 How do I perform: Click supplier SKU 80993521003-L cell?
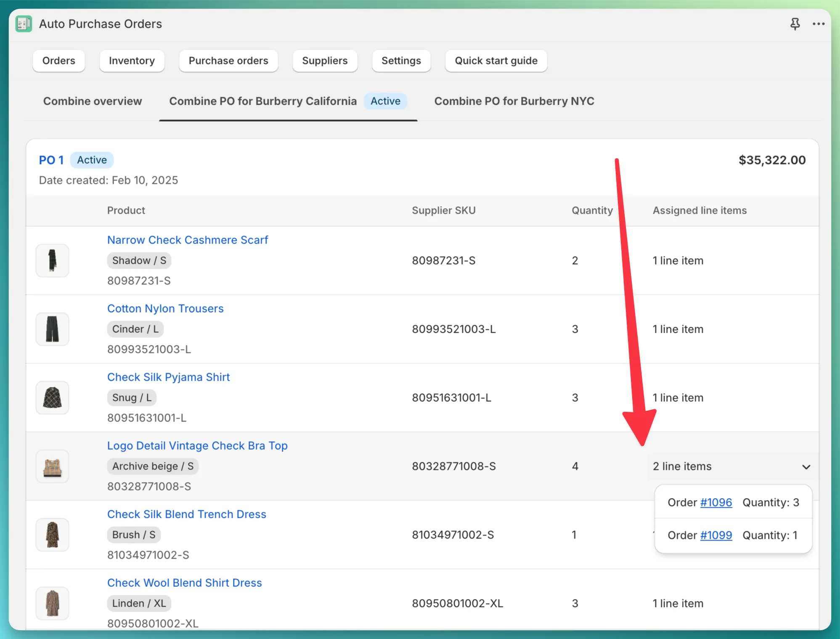(453, 329)
